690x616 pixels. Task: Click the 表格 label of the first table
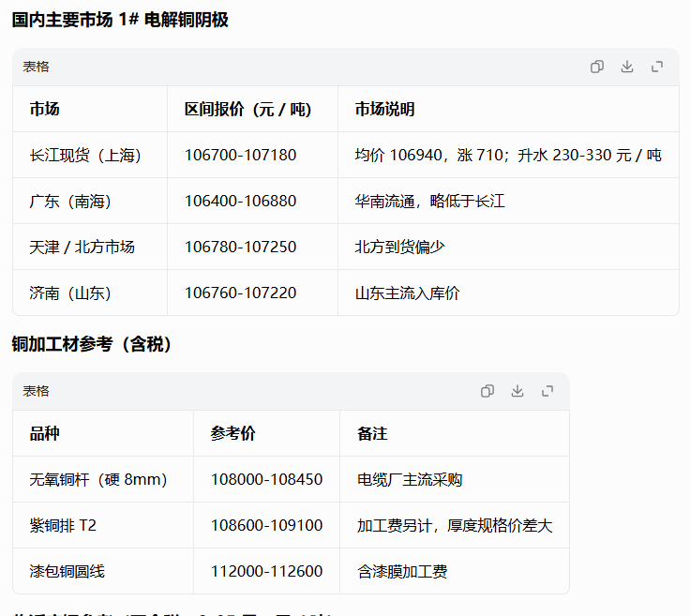[x=36, y=67]
